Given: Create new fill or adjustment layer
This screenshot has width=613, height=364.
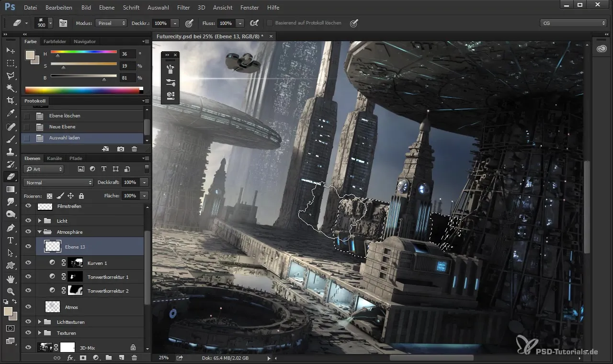Looking at the screenshot, I should point(96,358).
